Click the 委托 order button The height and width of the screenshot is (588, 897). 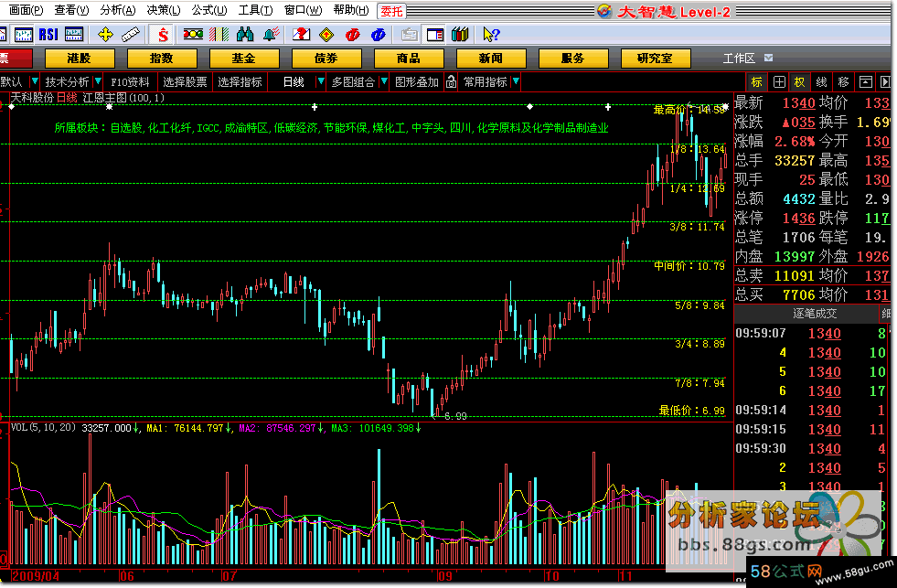(x=392, y=12)
